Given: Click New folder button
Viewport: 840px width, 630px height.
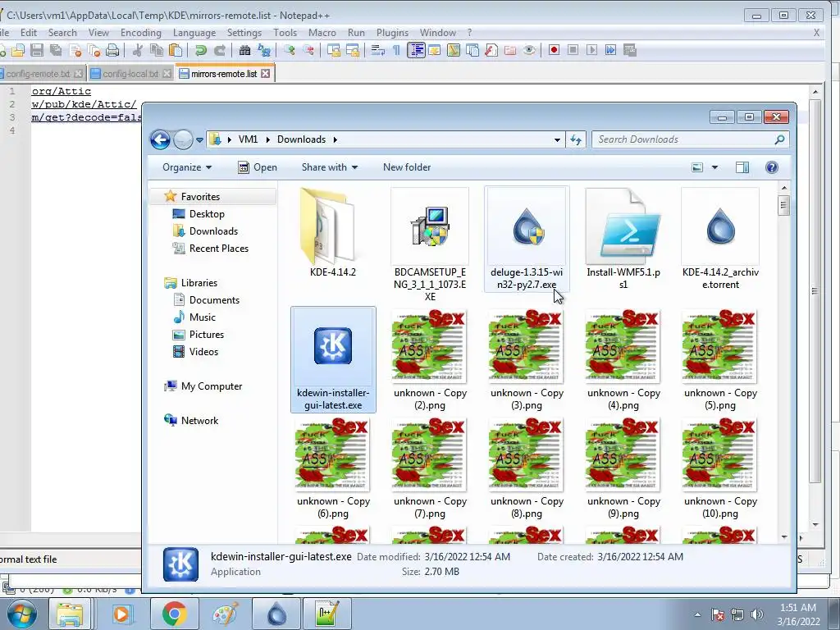Looking at the screenshot, I should click(407, 167).
